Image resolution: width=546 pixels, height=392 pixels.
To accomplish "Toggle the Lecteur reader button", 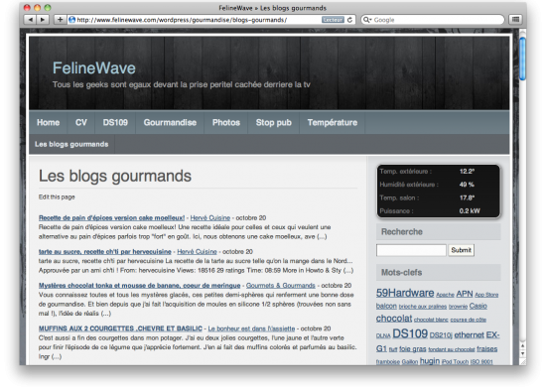I will click(x=333, y=20).
